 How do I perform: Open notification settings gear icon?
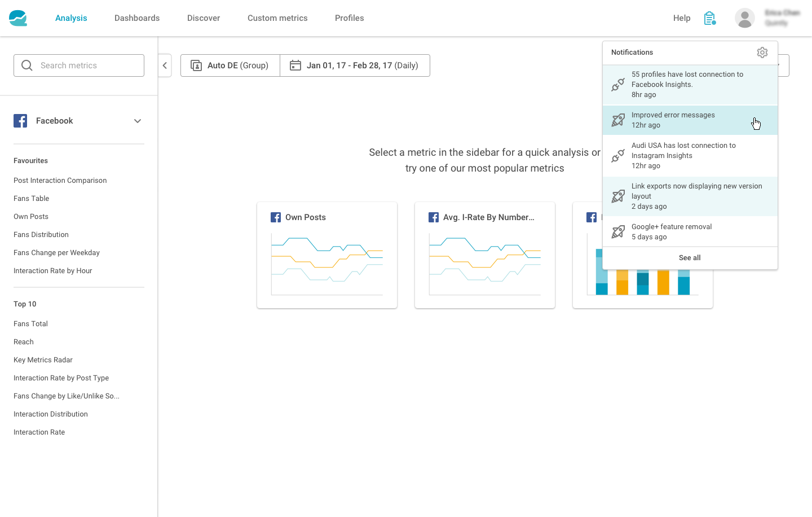tap(762, 52)
